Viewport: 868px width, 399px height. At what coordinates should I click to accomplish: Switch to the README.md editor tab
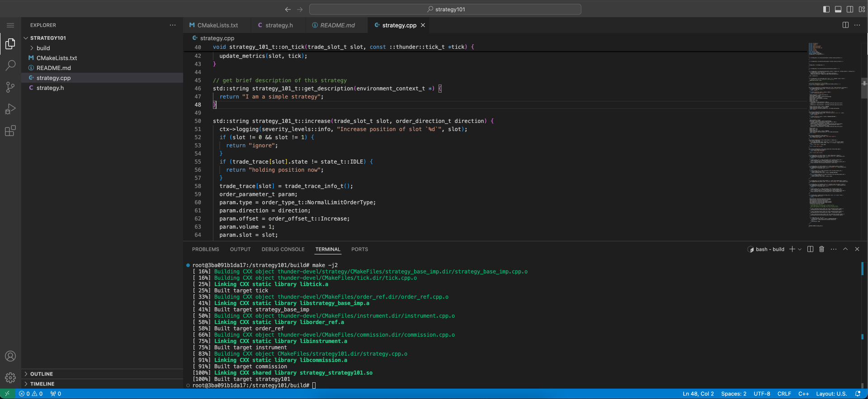(337, 25)
